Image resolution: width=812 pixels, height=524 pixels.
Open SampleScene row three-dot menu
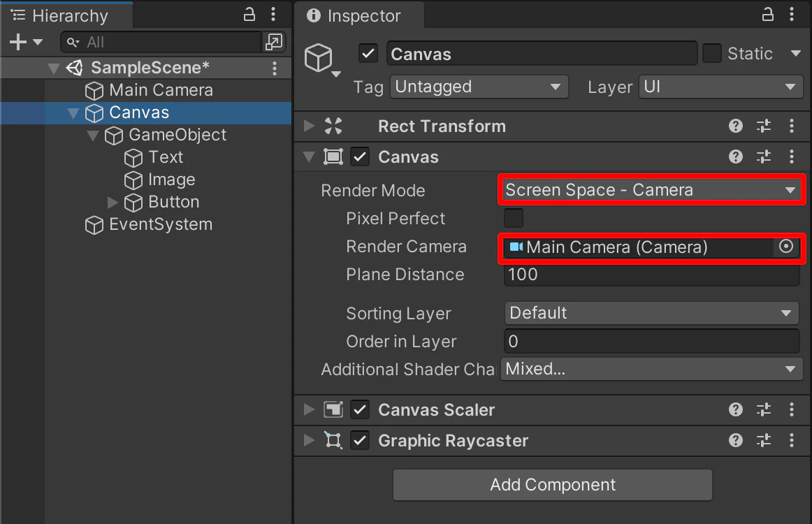pos(275,68)
